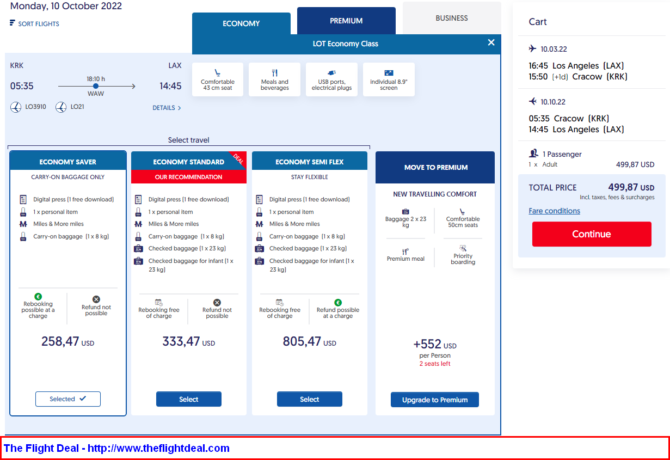Click Total Price 499,87 USD amount

point(631,187)
